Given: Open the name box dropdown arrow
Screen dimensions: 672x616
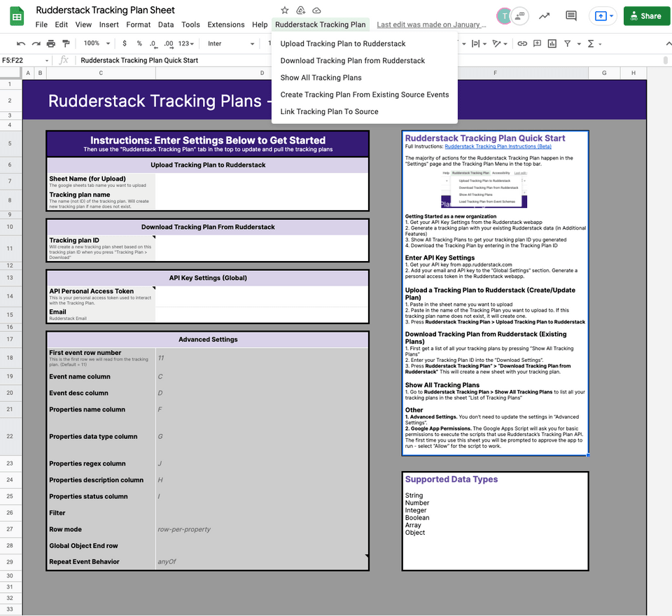Looking at the screenshot, I should [x=47, y=60].
